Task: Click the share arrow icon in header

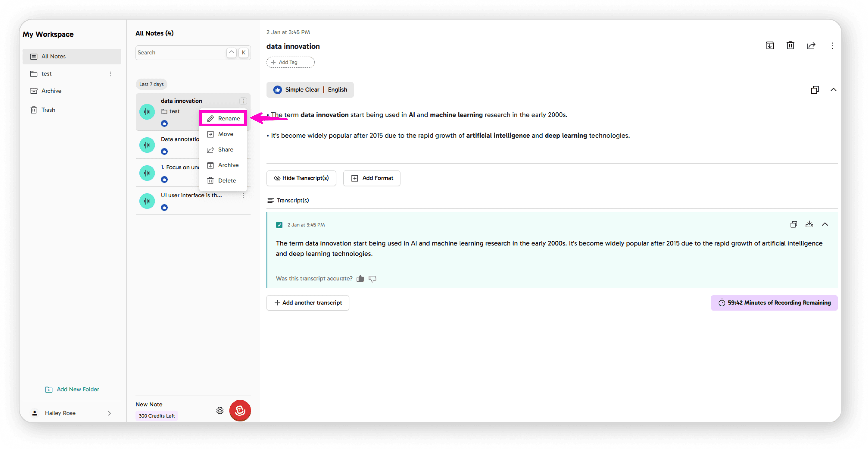Action: [x=811, y=46]
